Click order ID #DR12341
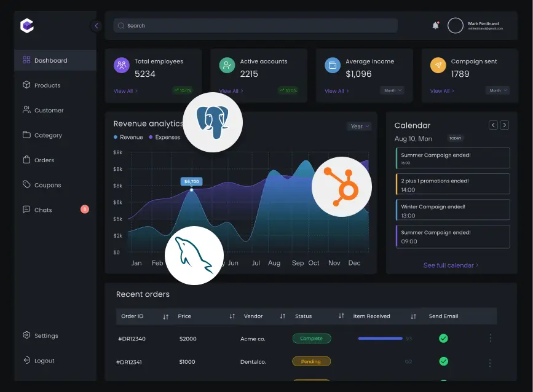Image resolution: width=533 pixels, height=392 pixels. point(129,362)
